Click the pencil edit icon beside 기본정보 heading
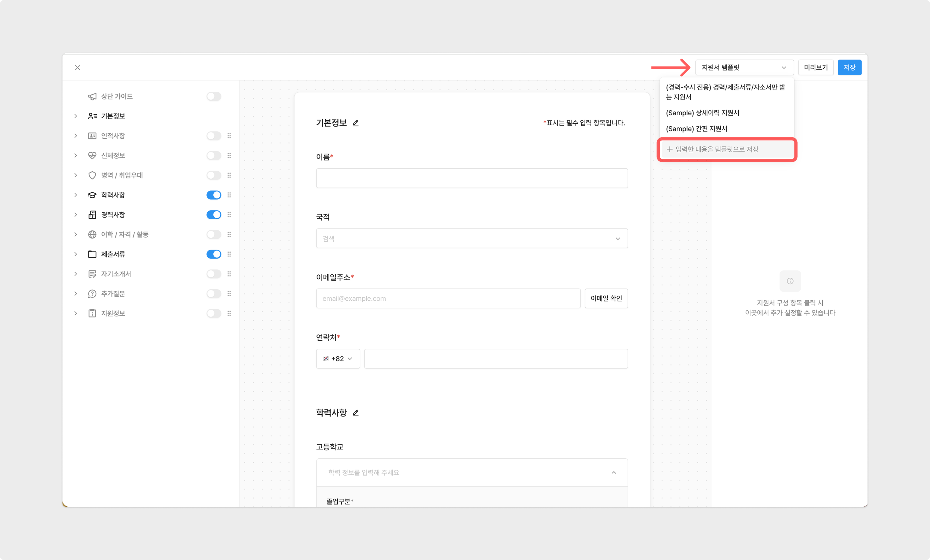The width and height of the screenshot is (930, 560). click(x=356, y=123)
